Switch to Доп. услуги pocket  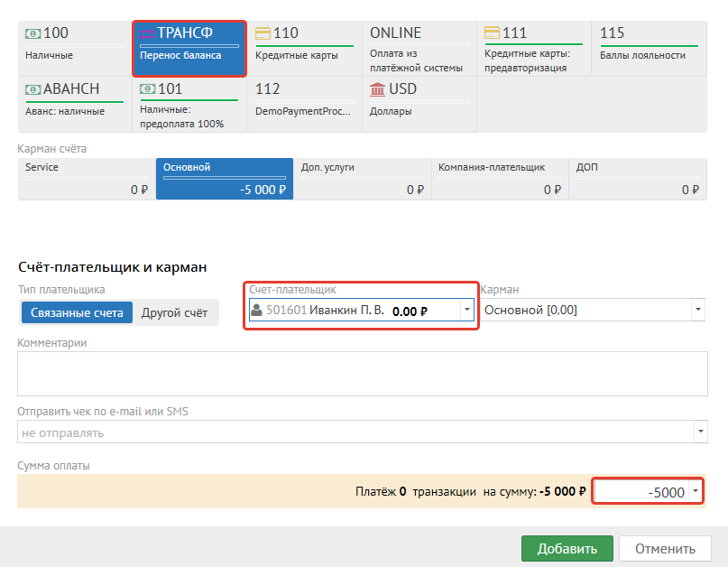coord(363,179)
